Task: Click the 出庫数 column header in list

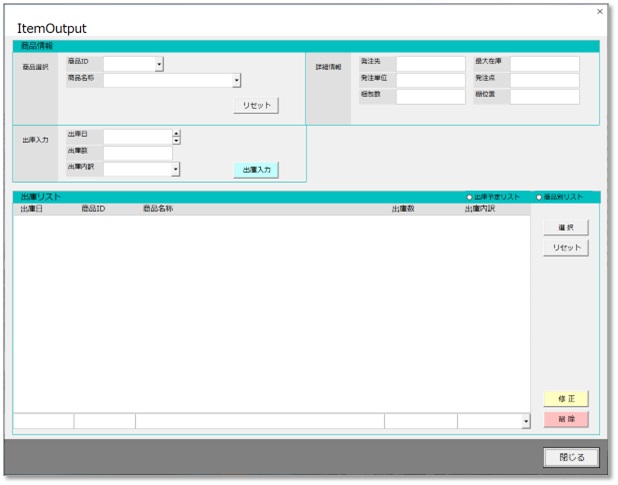Action: (x=403, y=209)
